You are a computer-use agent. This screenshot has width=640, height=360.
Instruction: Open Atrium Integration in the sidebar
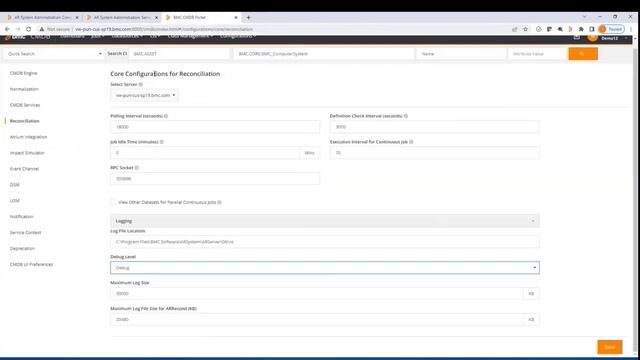[29, 137]
